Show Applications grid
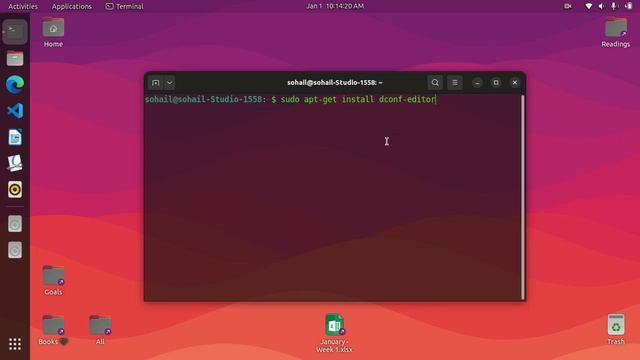This screenshot has height=360, width=640. tap(15, 344)
